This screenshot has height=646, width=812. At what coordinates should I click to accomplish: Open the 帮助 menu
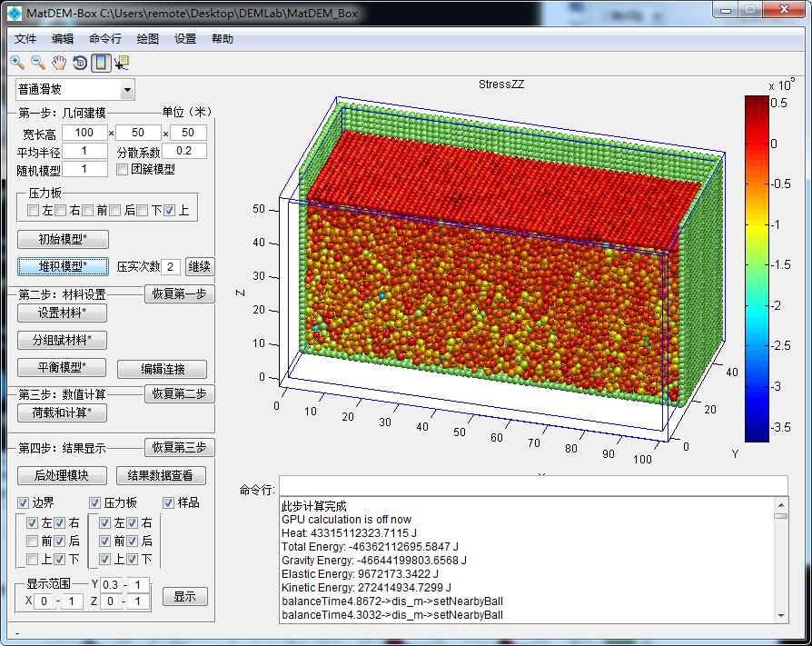click(222, 39)
